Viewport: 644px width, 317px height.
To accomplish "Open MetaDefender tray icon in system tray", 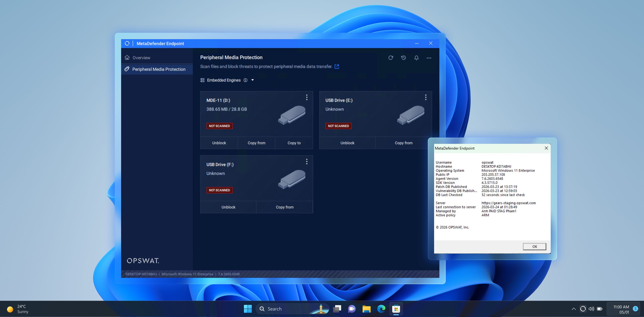I will (583, 309).
